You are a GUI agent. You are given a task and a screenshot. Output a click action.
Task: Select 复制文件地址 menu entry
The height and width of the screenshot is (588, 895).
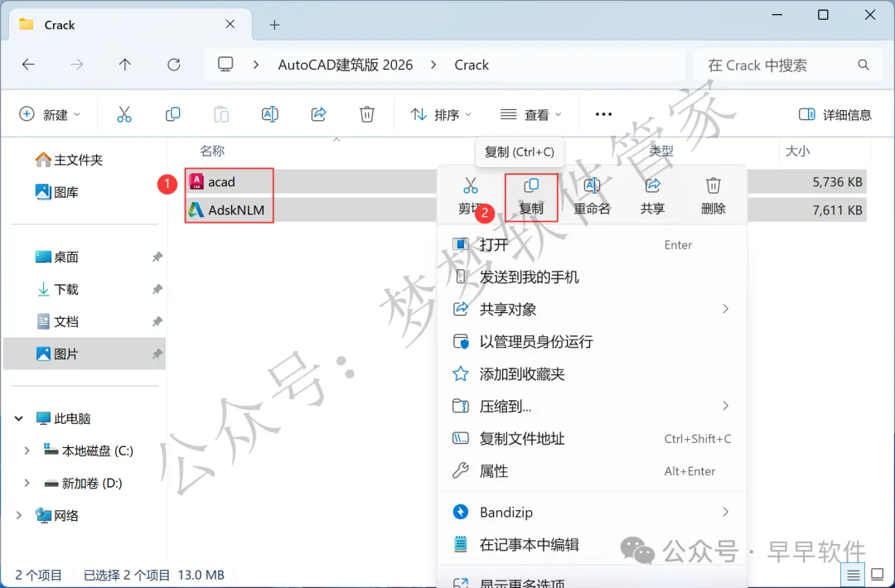[x=592, y=439]
